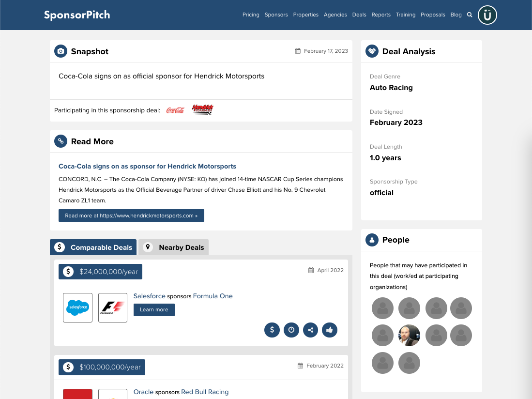Navigate to Sponsors in the top menu
The height and width of the screenshot is (399, 532).
coord(276,15)
